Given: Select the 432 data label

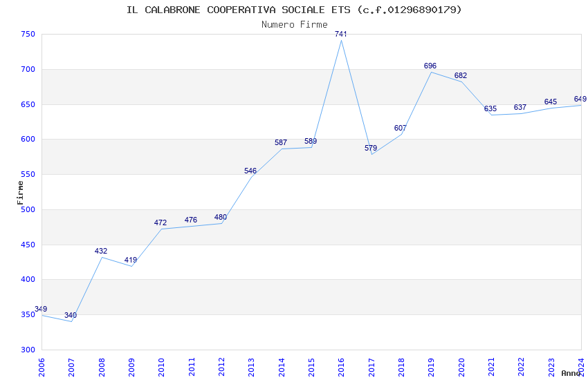Looking at the screenshot, I should (x=101, y=251).
